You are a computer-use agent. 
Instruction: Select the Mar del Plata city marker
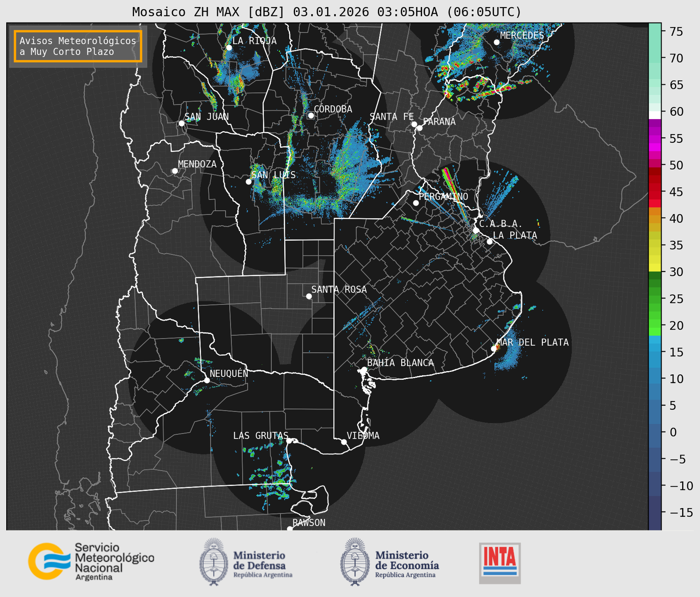(x=494, y=349)
